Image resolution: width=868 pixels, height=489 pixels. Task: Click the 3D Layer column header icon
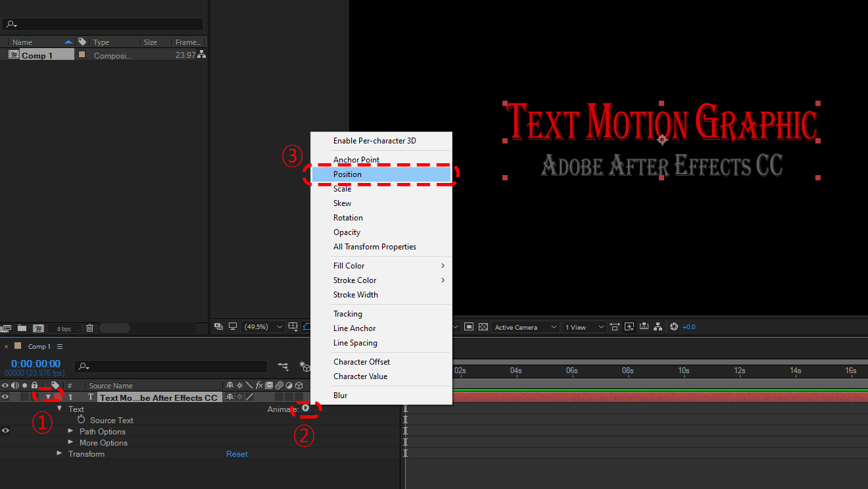tap(299, 386)
